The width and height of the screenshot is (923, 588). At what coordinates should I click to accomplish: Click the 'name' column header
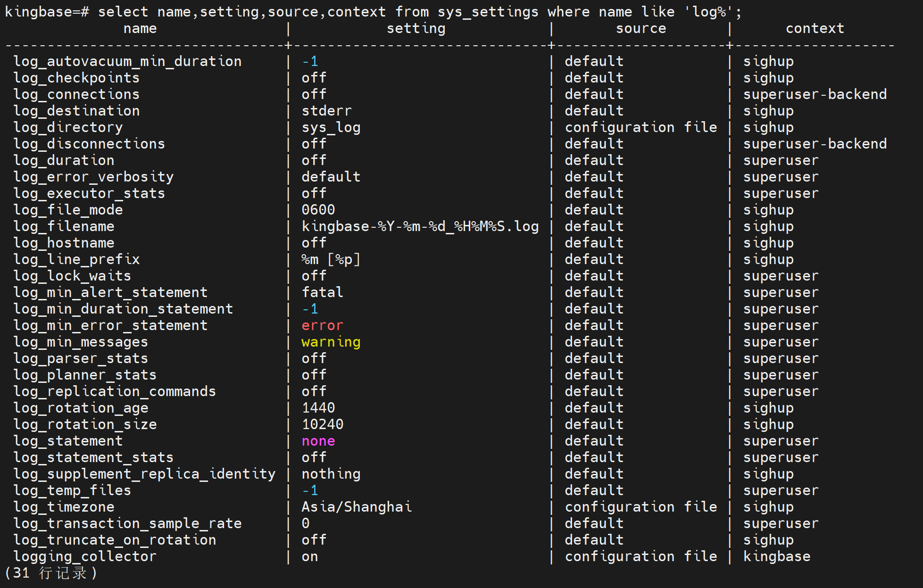click(140, 29)
